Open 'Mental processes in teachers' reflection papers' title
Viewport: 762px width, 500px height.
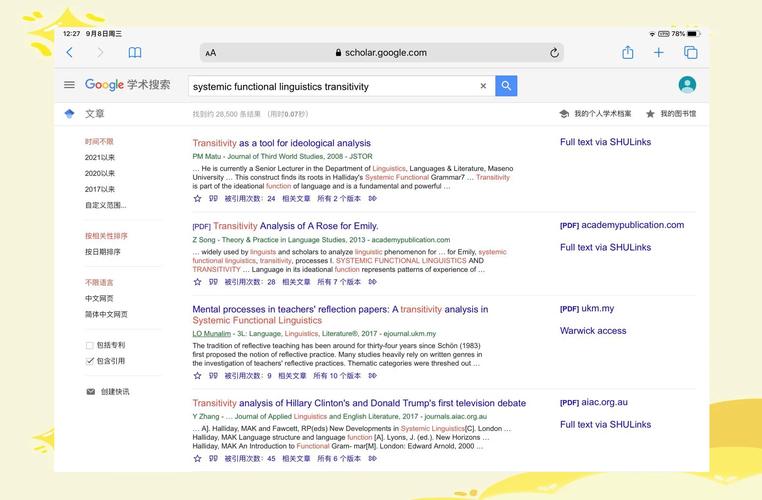click(x=340, y=314)
